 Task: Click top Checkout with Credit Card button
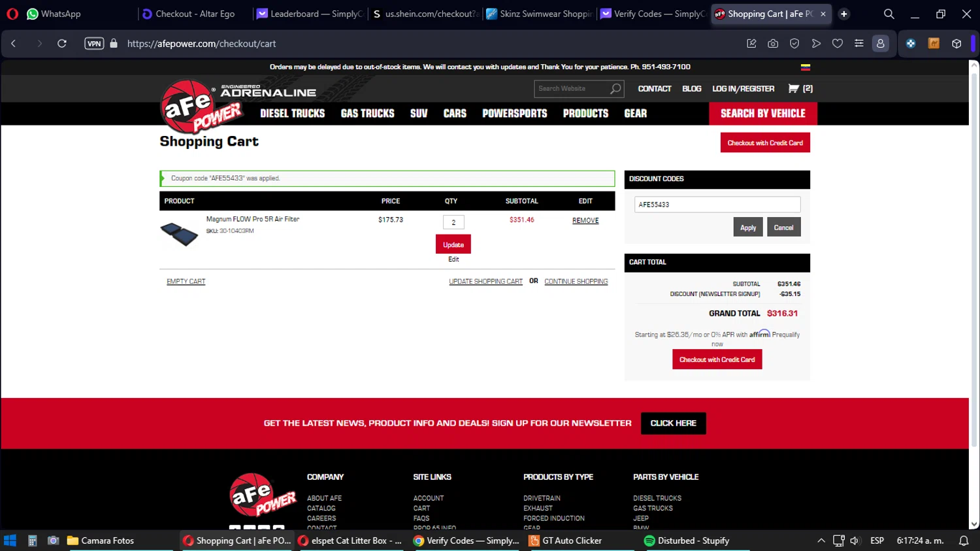[x=765, y=142]
